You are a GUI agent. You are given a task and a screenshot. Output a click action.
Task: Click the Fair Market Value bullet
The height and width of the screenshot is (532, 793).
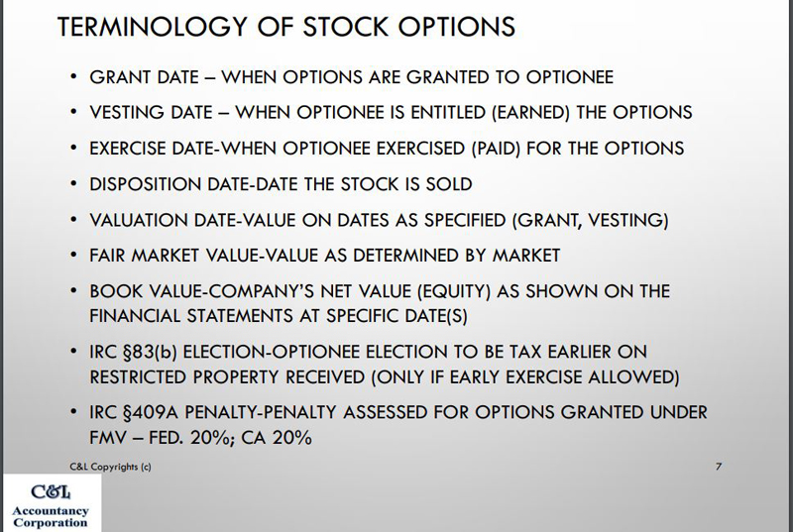coord(324,256)
